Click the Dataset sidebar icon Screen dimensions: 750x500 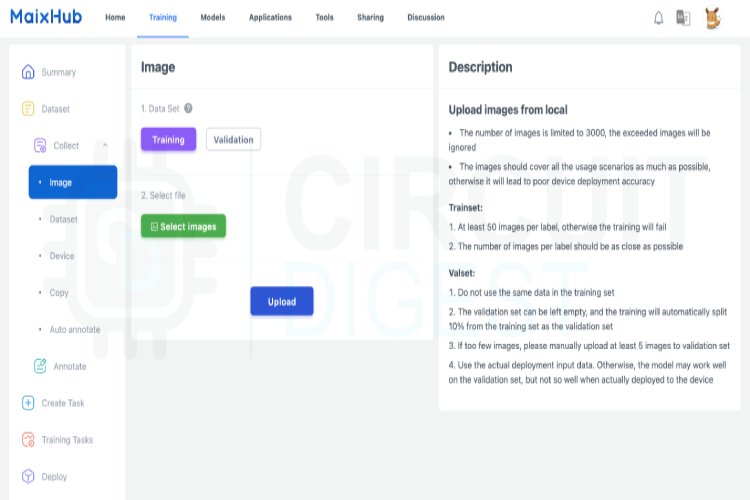click(x=28, y=109)
